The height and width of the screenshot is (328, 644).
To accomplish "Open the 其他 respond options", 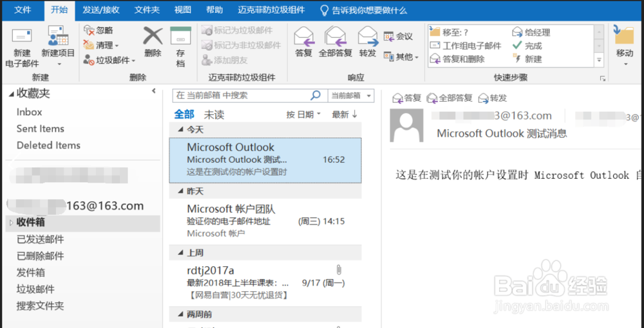I will [401, 57].
